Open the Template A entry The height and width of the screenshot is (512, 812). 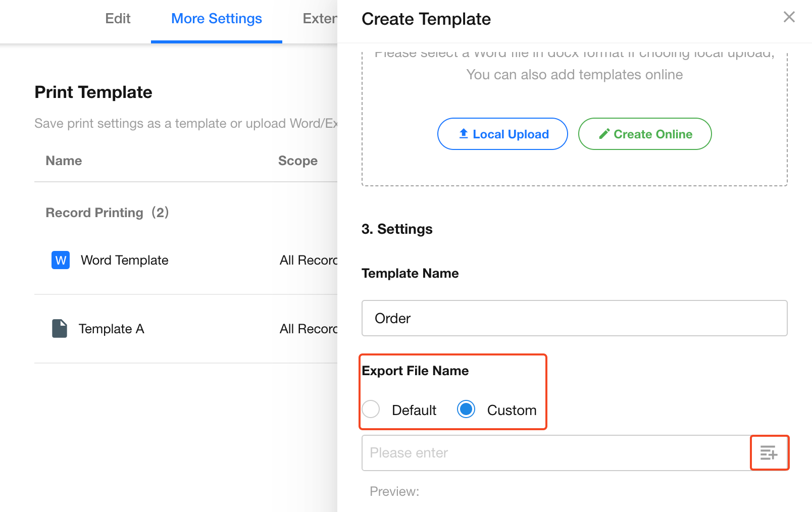[112, 329]
